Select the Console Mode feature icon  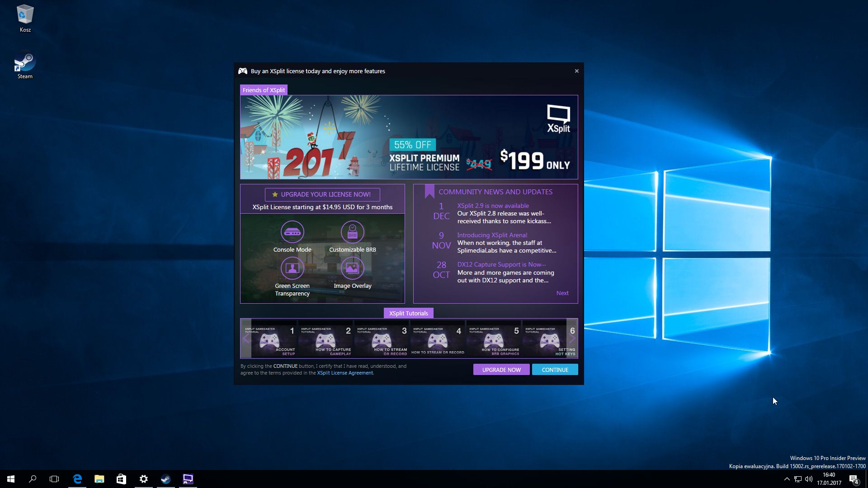(292, 232)
